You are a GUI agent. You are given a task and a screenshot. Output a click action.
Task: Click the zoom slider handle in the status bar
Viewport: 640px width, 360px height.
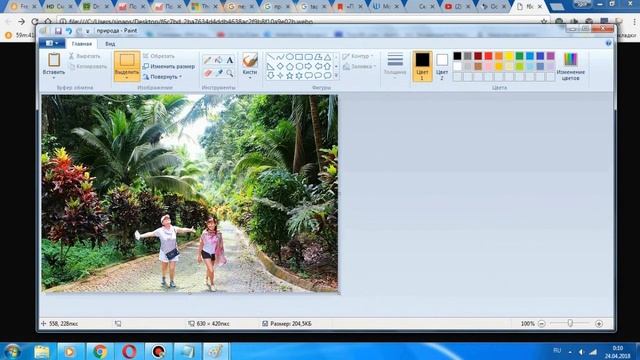point(570,323)
